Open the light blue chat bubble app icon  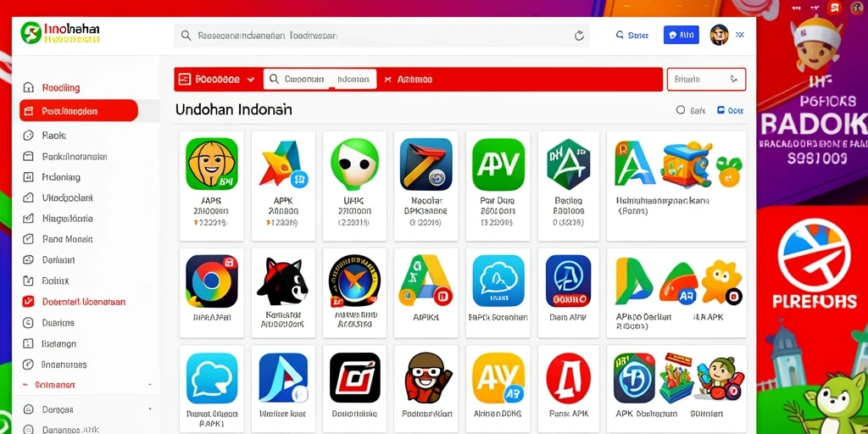tap(211, 377)
